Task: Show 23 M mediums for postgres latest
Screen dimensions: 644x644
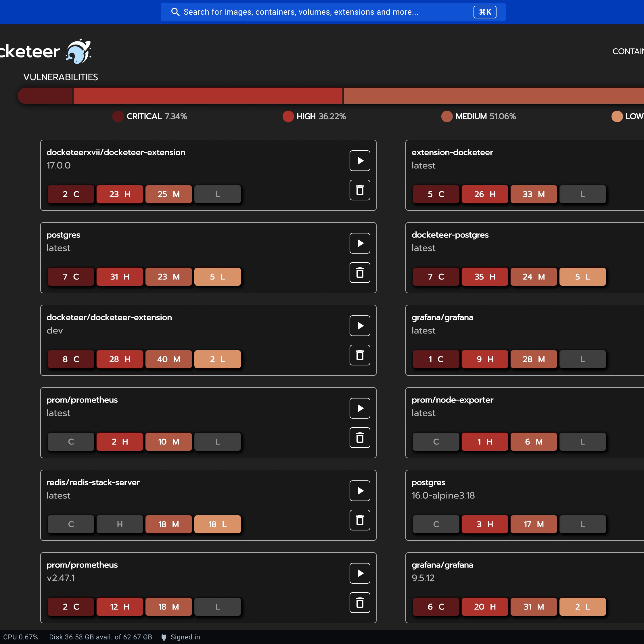Action: click(x=169, y=277)
